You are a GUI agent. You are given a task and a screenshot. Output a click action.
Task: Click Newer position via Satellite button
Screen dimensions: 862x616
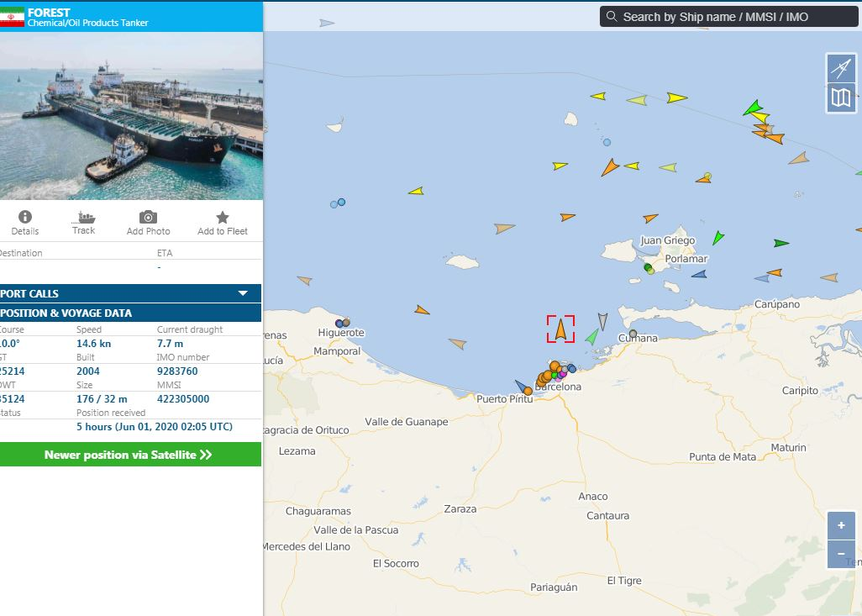(x=129, y=455)
